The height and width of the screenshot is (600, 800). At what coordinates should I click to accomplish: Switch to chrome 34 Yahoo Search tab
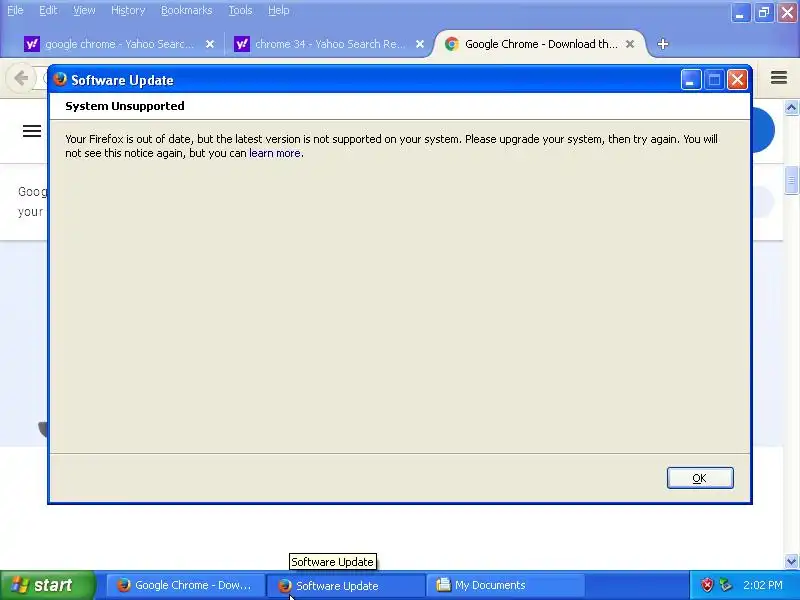pyautogui.click(x=329, y=44)
